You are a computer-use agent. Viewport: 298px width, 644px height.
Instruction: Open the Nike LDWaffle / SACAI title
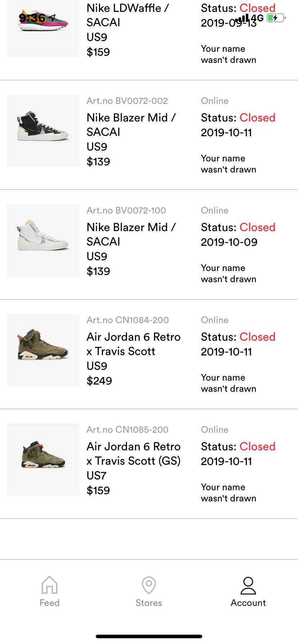tap(127, 15)
